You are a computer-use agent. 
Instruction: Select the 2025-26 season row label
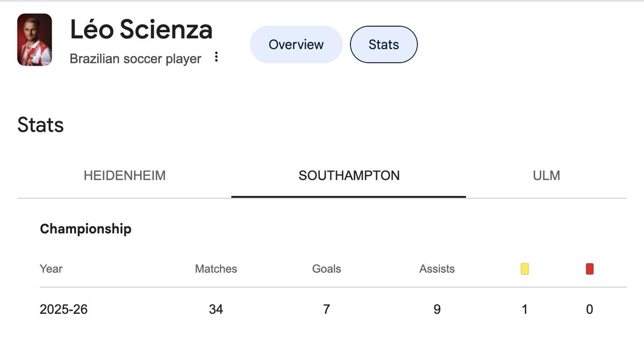click(63, 309)
